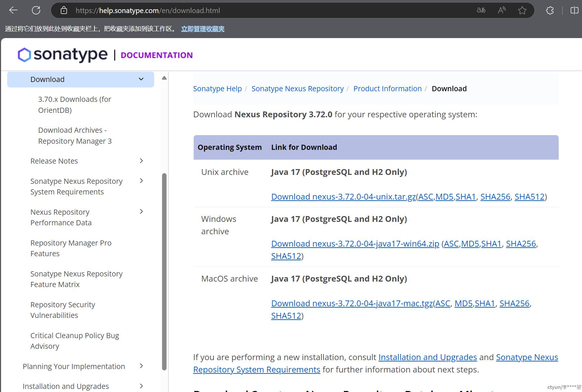Go to Sonatype Help breadcrumb
This screenshot has height=392, width=582.
pyautogui.click(x=217, y=88)
